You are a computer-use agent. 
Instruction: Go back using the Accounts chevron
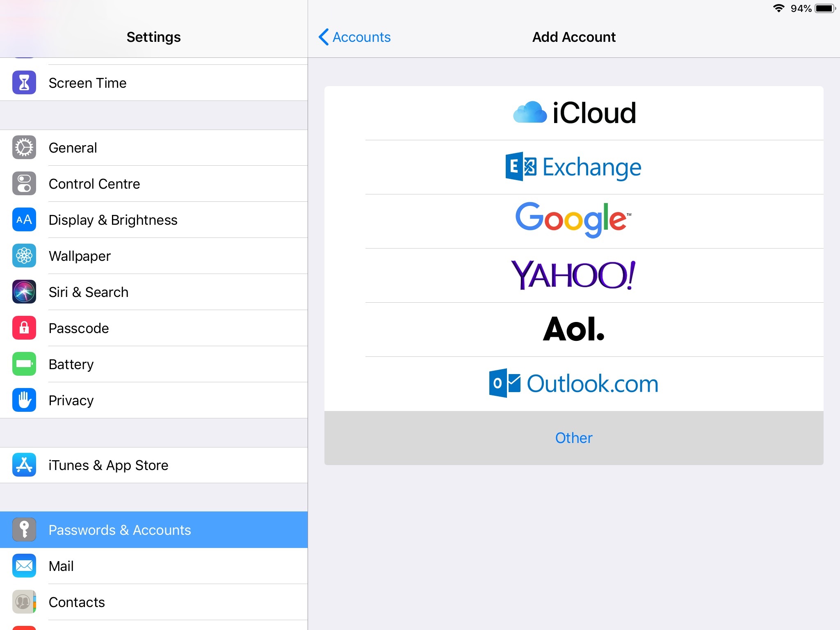click(354, 37)
